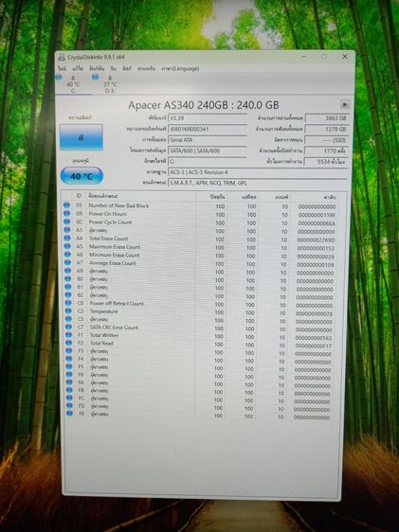Screen dimensions: 399x532
Task: Click the features field S.M.A.R.T., APM, NCQ, TRIM, GPL
Action: point(258,183)
